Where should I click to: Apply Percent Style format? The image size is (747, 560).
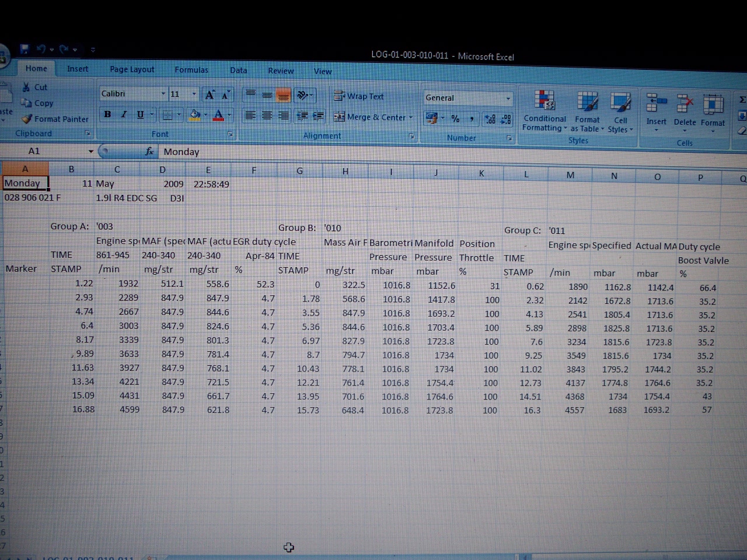pyautogui.click(x=456, y=118)
